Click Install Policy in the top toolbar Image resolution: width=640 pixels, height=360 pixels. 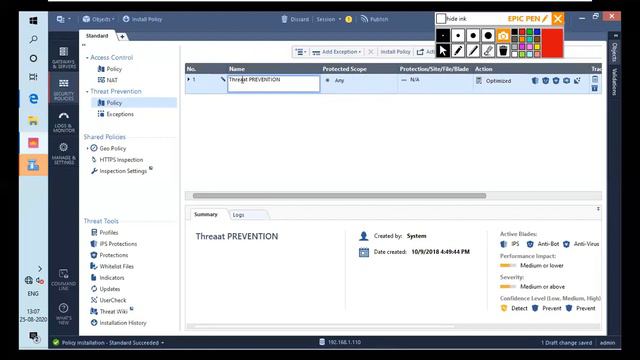(x=142, y=19)
